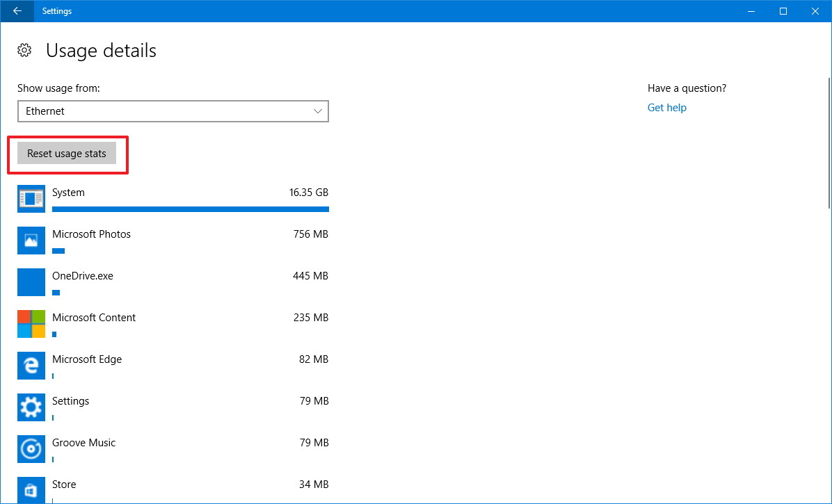Click the Usage details heading

(x=102, y=50)
